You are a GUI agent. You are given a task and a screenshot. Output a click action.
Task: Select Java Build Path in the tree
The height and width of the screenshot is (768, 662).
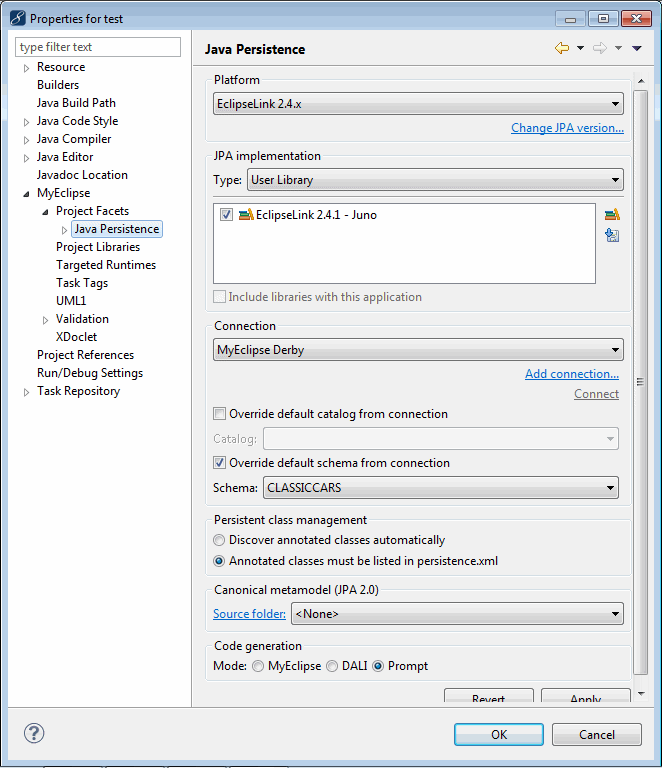[76, 103]
